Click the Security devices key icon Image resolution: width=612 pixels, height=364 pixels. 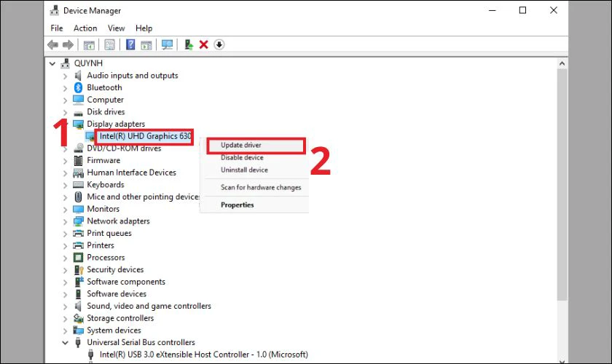tap(79, 269)
